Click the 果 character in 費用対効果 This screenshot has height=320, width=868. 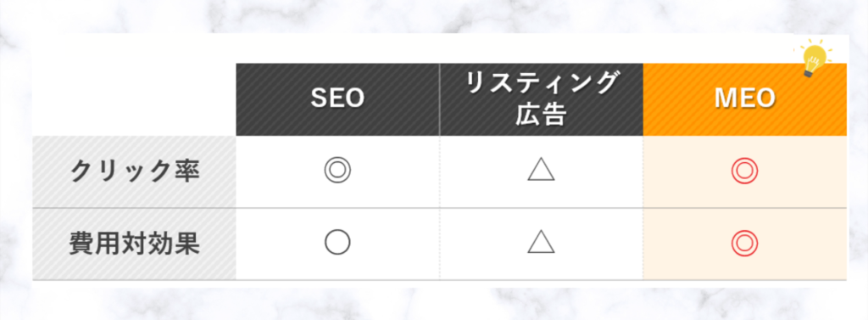(186, 244)
